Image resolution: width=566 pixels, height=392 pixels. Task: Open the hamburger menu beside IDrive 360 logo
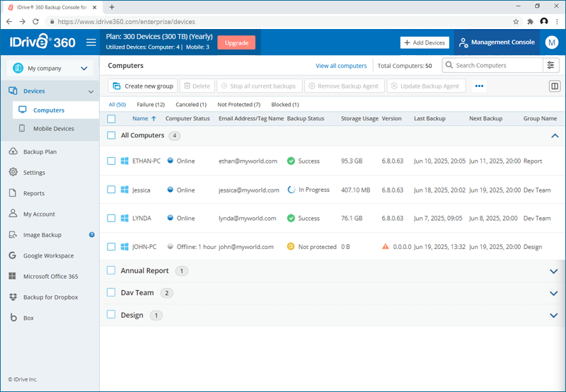91,42
